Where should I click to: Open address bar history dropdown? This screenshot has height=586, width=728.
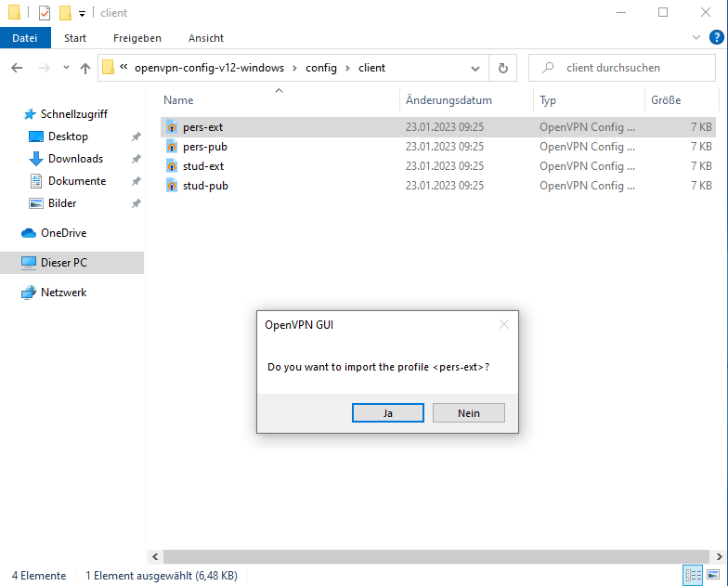coord(475,69)
